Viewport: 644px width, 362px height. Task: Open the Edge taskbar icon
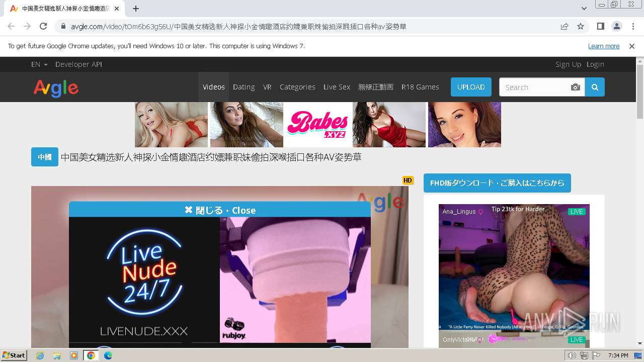point(108,355)
